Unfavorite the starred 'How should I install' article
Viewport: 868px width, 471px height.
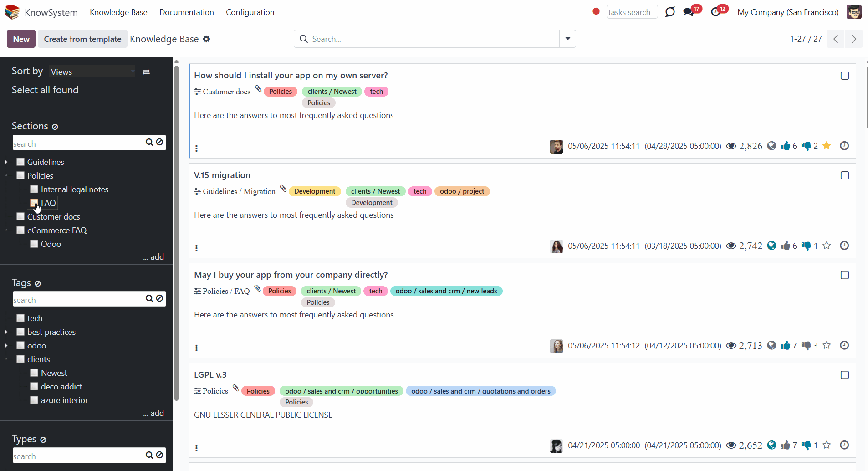click(x=827, y=146)
